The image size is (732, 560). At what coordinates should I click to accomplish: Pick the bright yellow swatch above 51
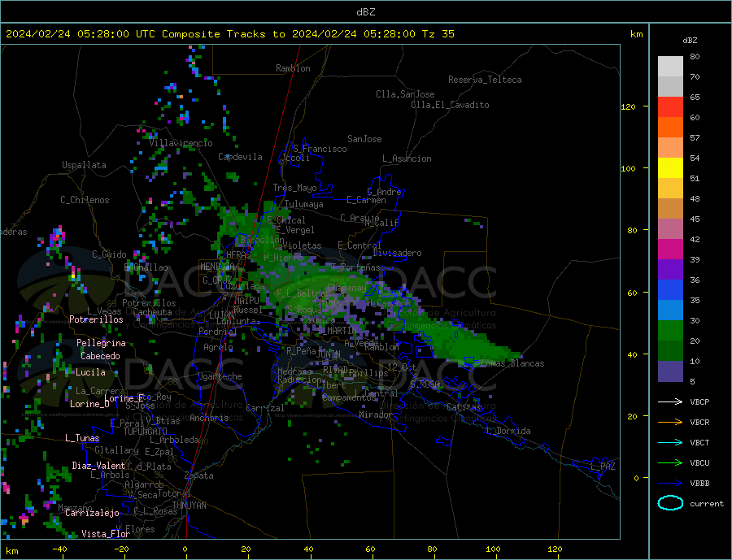(670, 168)
